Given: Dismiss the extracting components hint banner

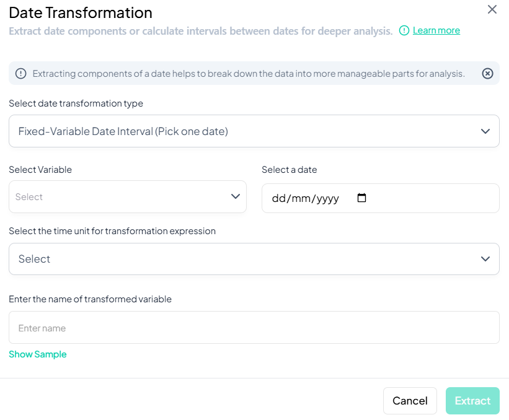Looking at the screenshot, I should pos(487,74).
